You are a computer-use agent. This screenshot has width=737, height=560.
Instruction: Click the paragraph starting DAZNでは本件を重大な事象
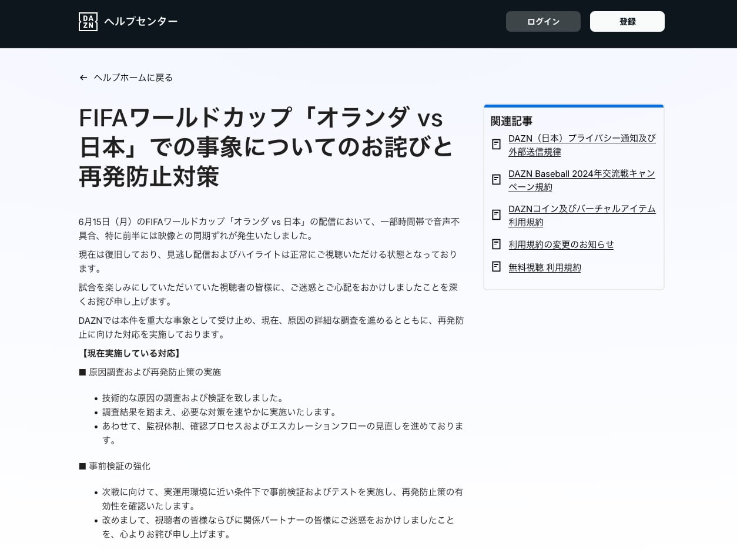(x=271, y=327)
